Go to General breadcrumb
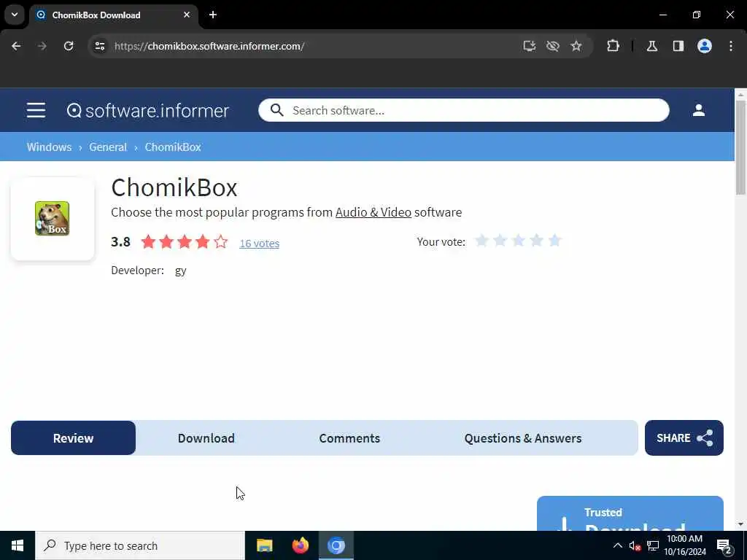Screen dimensions: 747x560 pos(108,147)
